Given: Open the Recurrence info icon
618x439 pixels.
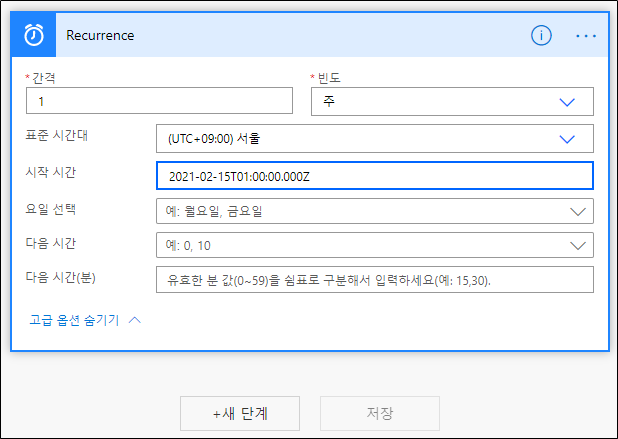Looking at the screenshot, I should [541, 35].
